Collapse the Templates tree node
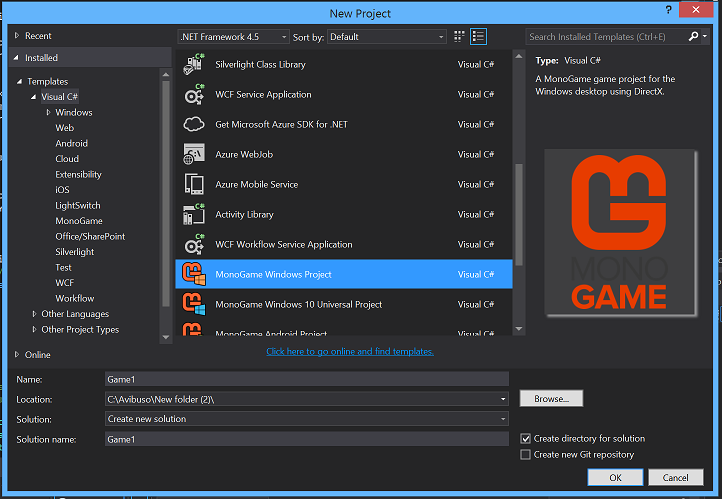Screen dimensions: 722x499 19,81
